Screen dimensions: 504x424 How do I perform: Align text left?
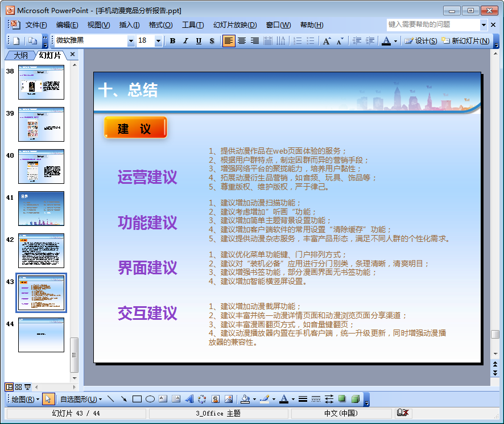pyautogui.click(x=229, y=41)
